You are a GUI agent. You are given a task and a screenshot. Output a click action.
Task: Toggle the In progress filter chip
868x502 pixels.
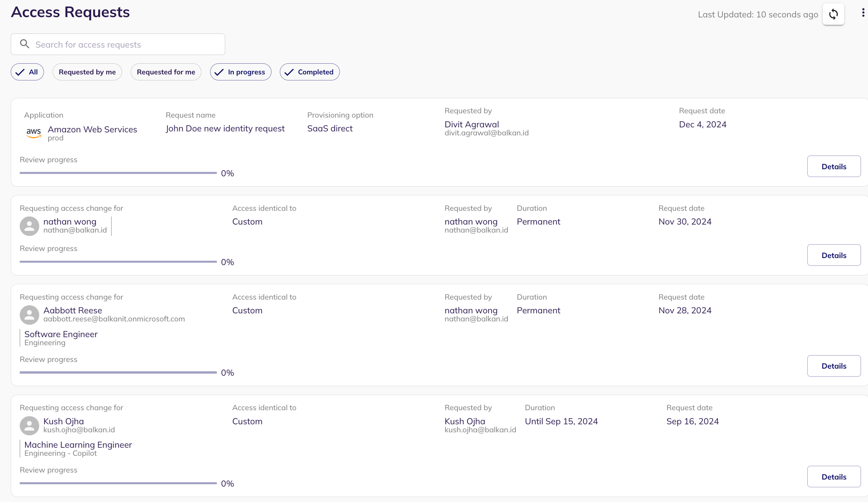240,72
